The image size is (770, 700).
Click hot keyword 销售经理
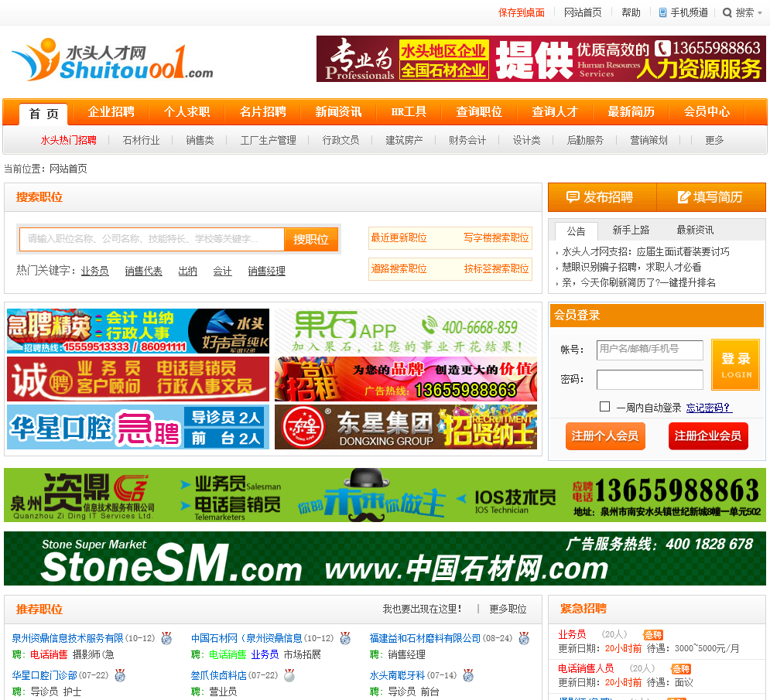267,271
